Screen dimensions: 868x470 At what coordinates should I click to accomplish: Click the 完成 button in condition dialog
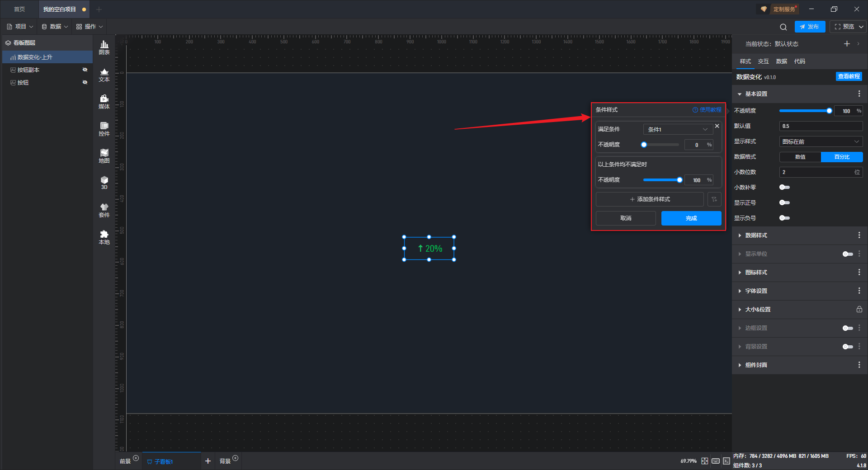(x=691, y=218)
